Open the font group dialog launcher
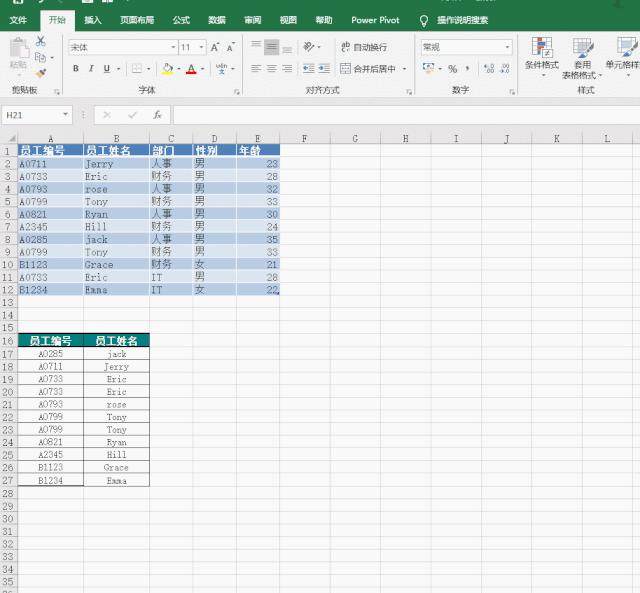 (237, 92)
